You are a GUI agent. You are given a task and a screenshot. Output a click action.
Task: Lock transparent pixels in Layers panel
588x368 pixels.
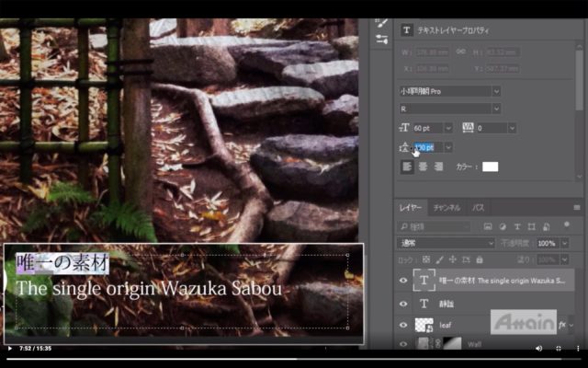[x=426, y=259]
